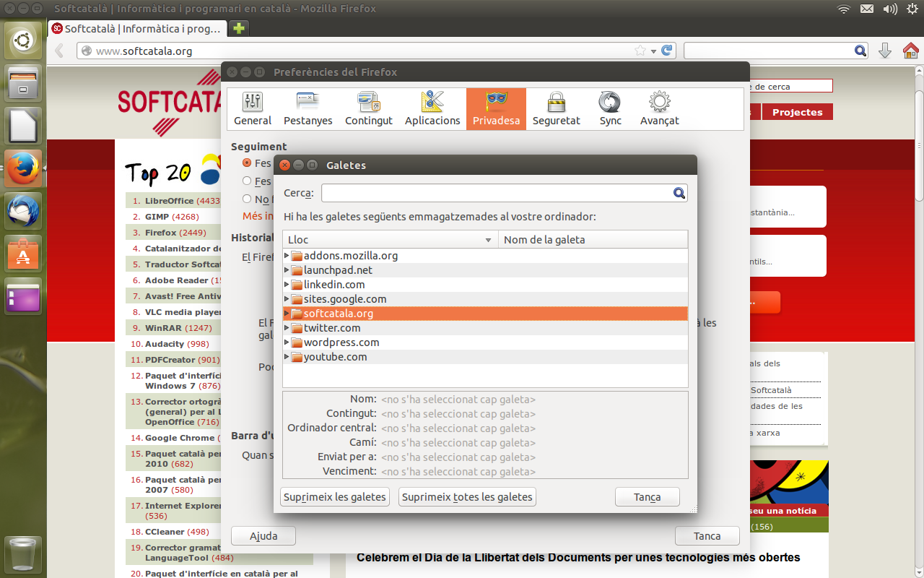Open the Pestanyes preferences pane

[308, 109]
